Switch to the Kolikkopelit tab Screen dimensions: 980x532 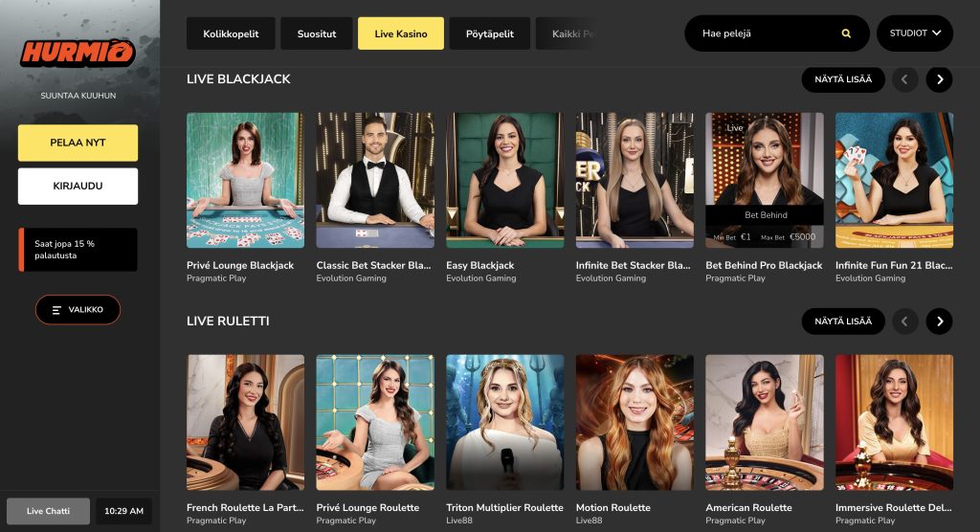click(231, 33)
